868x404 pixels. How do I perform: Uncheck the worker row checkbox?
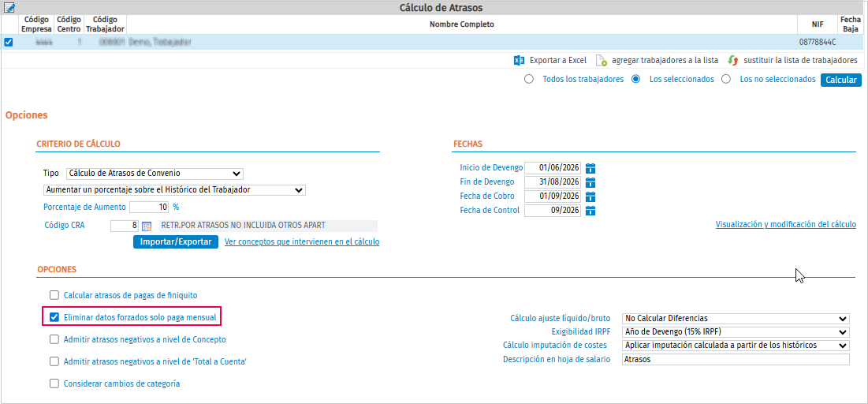point(9,42)
